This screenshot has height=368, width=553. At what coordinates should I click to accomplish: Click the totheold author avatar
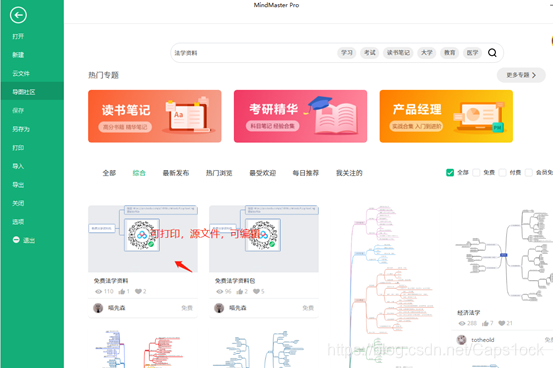coord(462,340)
